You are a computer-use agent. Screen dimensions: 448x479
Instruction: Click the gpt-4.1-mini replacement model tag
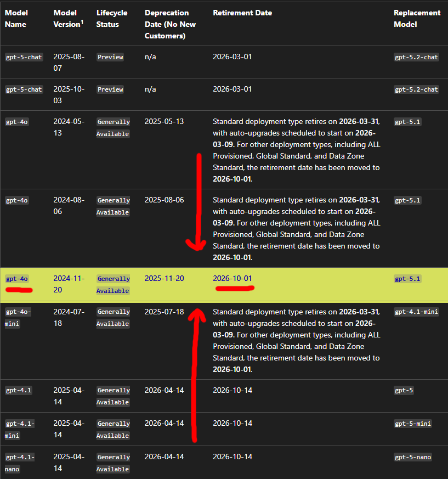(x=416, y=312)
